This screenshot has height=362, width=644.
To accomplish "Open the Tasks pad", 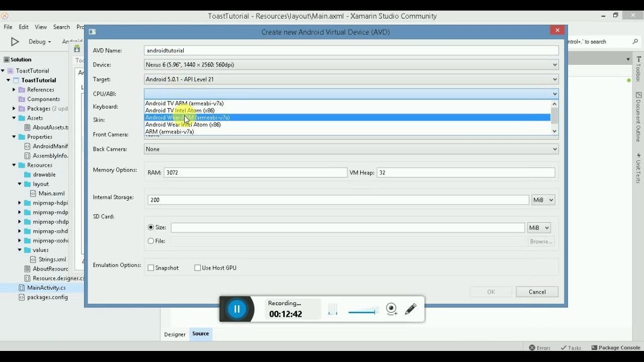I will pos(571,348).
